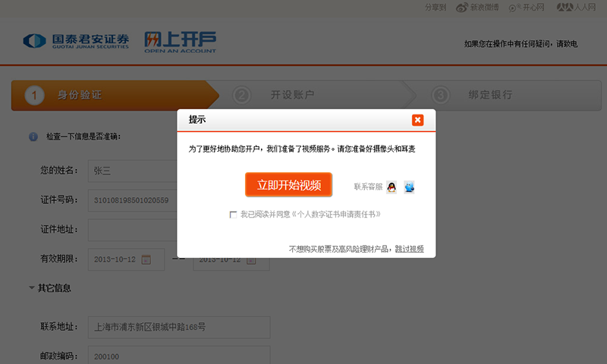Click the QQ penguin customer service icon

coord(392,187)
